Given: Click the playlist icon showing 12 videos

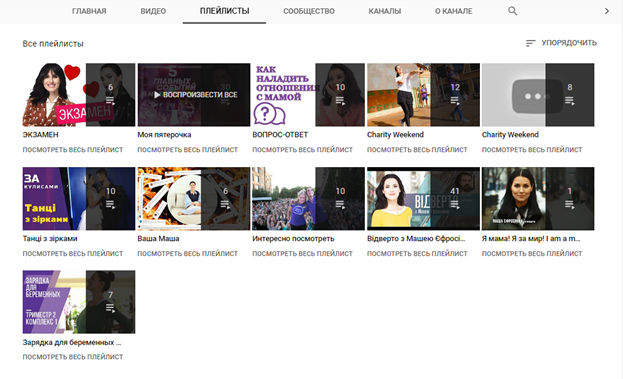Looking at the screenshot, I should pyautogui.click(x=455, y=101).
